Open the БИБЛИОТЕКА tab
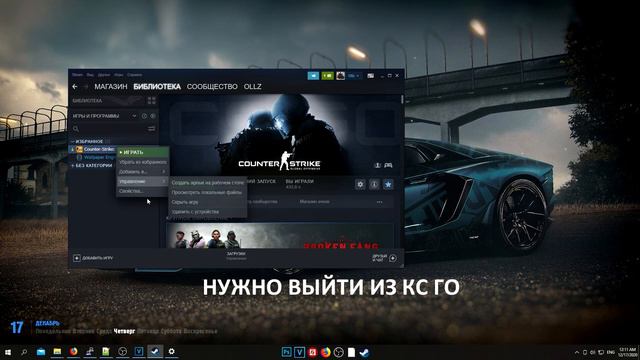 click(x=157, y=87)
